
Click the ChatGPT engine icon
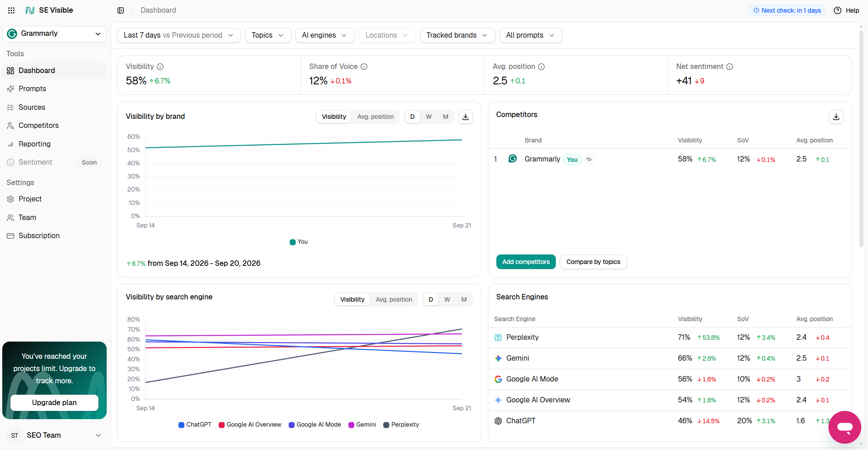[498, 421]
